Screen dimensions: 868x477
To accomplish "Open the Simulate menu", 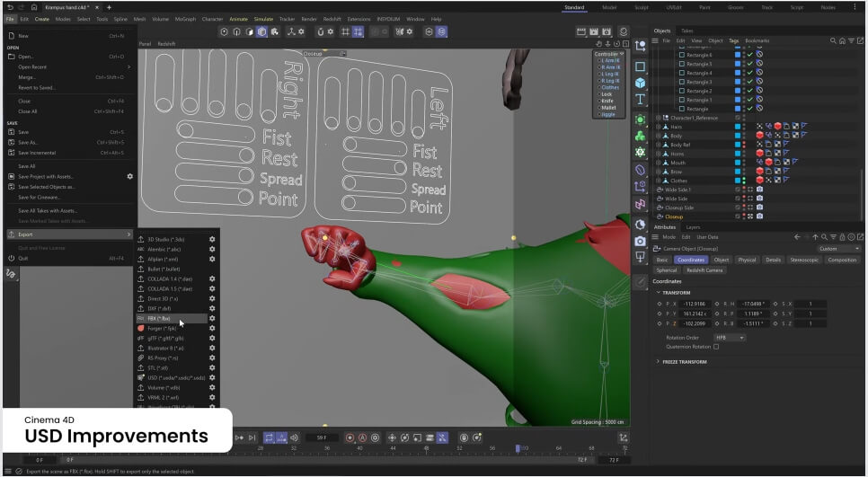I will pos(263,19).
